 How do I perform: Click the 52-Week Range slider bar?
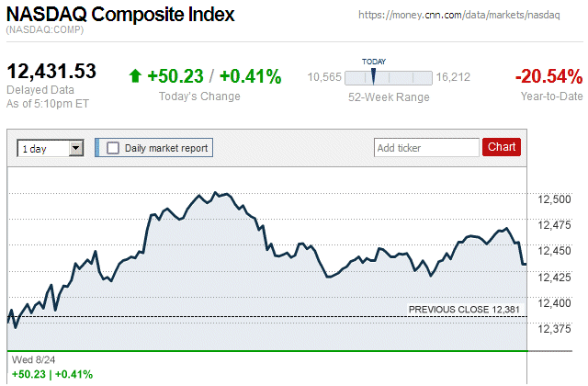point(387,78)
